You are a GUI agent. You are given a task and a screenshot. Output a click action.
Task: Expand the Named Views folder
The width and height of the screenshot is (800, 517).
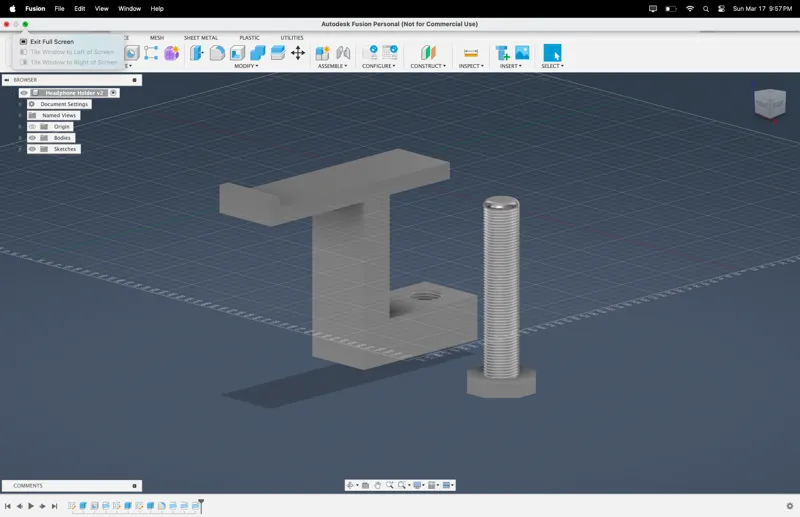coord(20,115)
